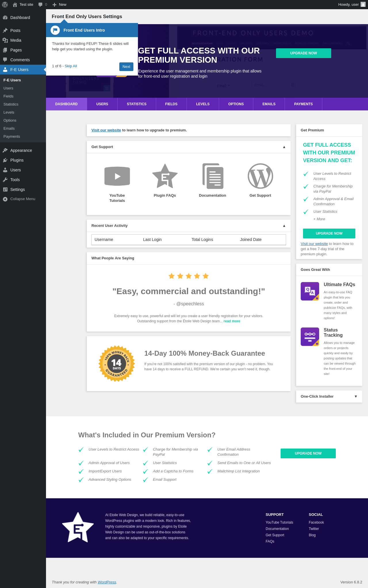
Task: Click the plus New icon in admin bar
Action: point(54,5)
